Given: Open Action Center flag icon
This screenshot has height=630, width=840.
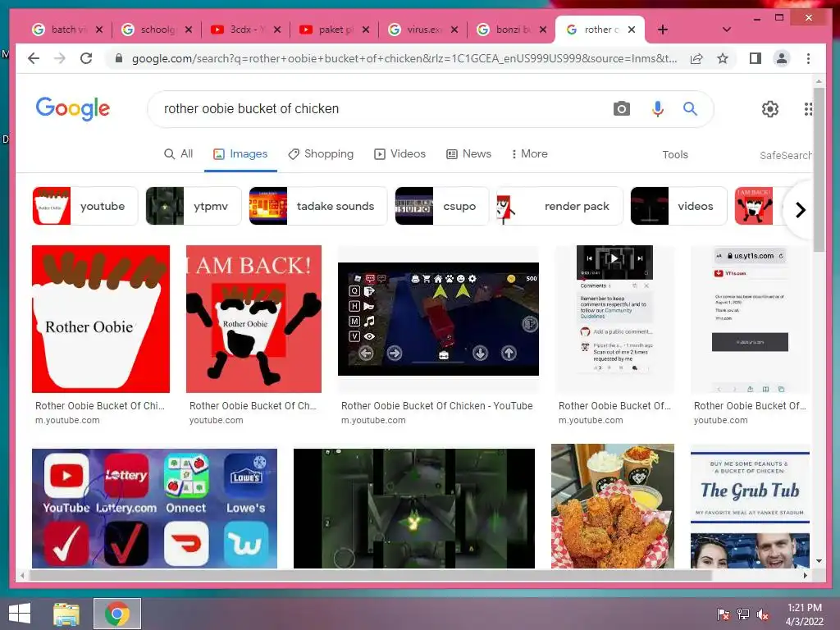Looking at the screenshot, I should (724, 614).
